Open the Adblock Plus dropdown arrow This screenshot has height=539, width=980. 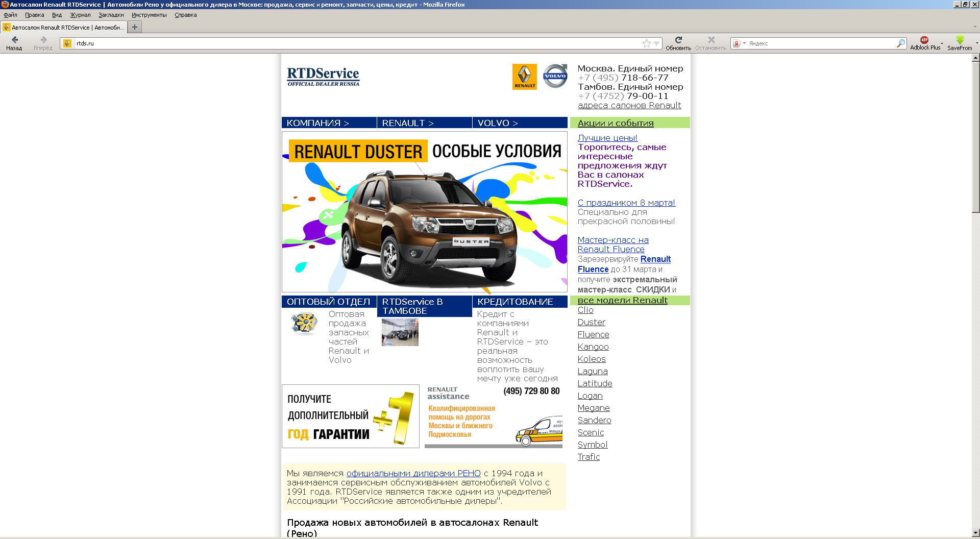(x=942, y=43)
